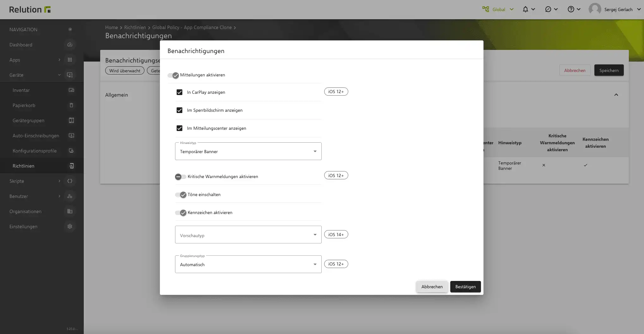Expand the Skripte navigation chevron

coord(59,181)
